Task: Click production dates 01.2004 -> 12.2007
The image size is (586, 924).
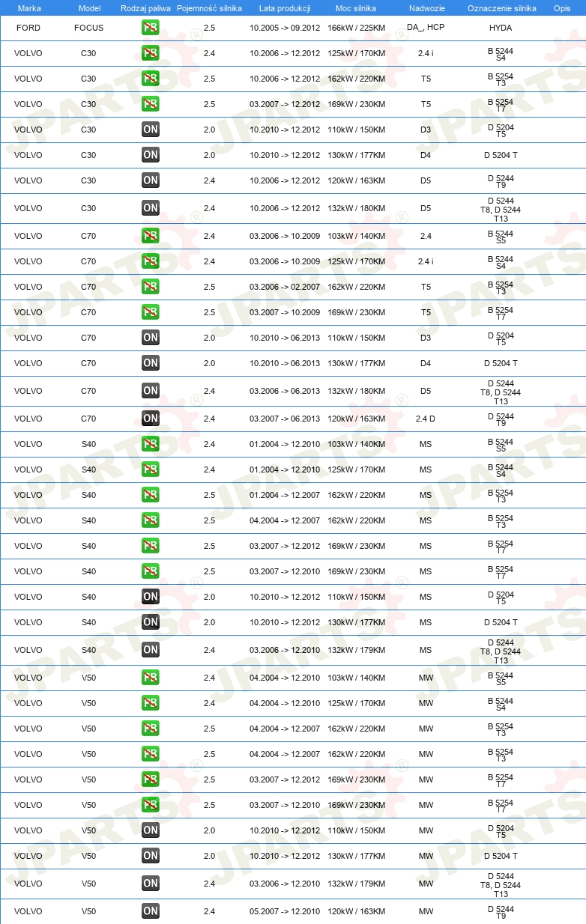Action: (x=285, y=495)
